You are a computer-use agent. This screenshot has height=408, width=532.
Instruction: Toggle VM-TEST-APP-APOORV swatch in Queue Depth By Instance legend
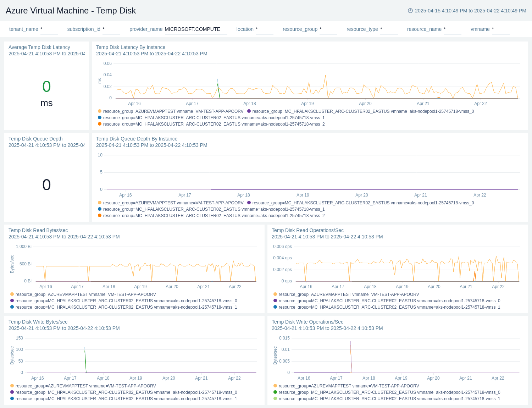click(100, 203)
